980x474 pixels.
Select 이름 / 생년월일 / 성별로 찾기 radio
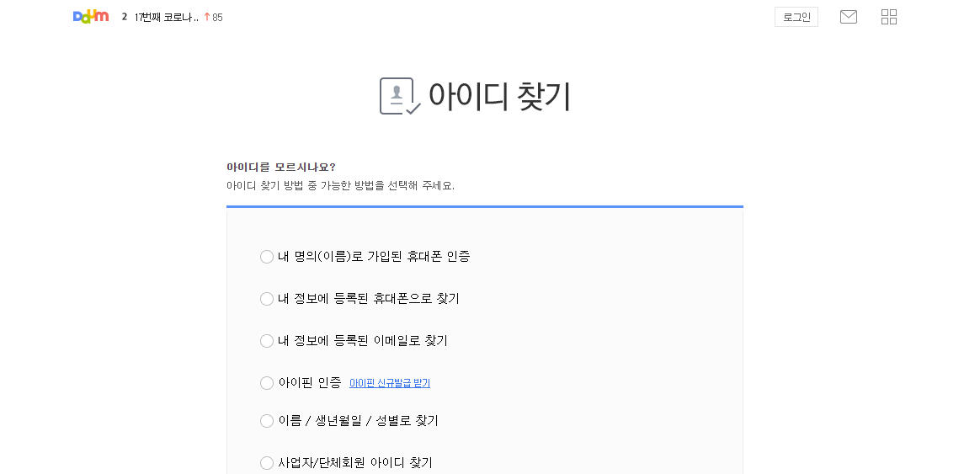pyautogui.click(x=267, y=421)
